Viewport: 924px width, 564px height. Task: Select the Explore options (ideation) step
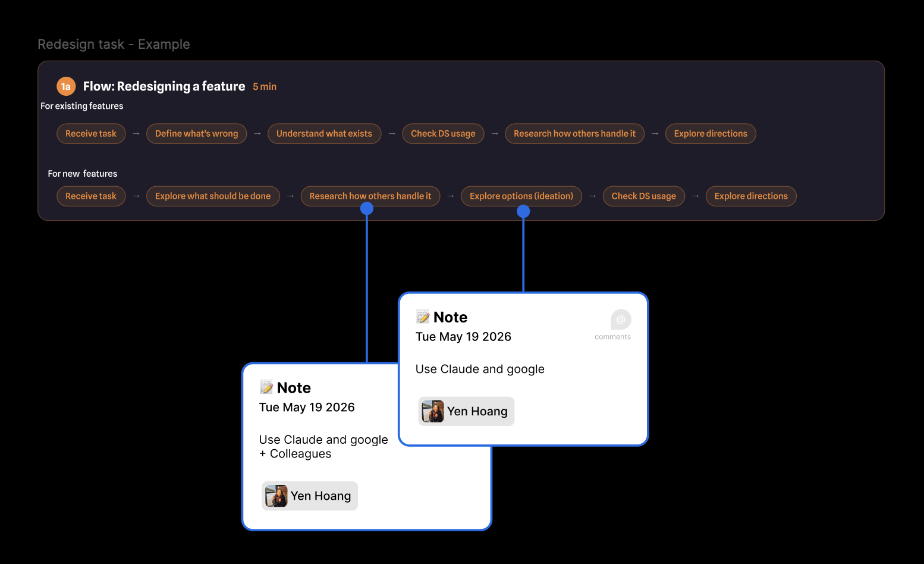tap(521, 196)
